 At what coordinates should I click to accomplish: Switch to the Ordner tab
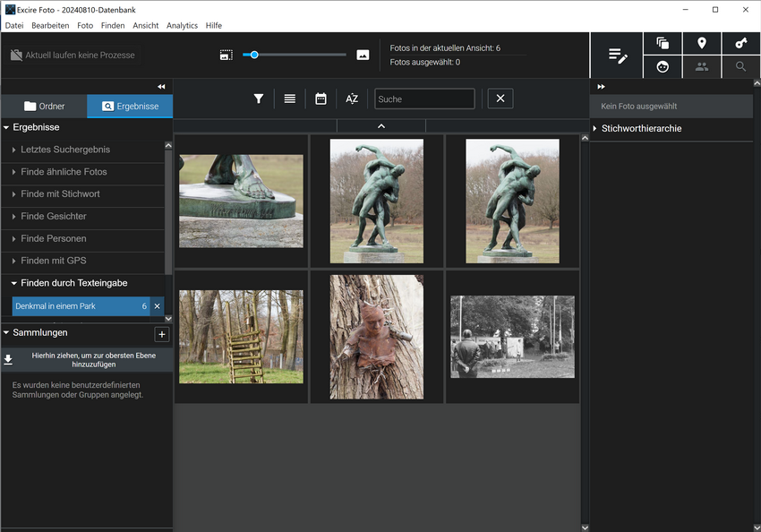click(x=44, y=107)
